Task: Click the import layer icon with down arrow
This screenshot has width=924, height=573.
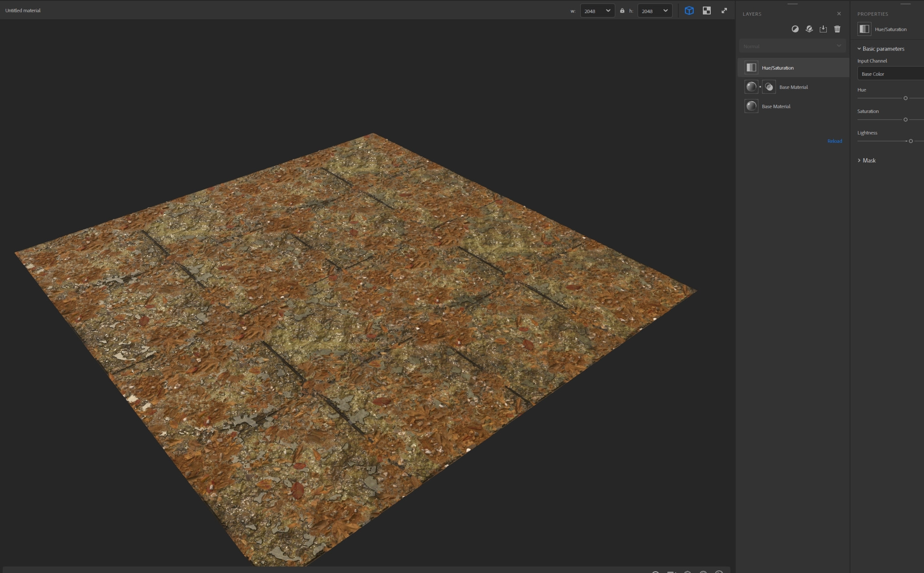Action: [823, 29]
